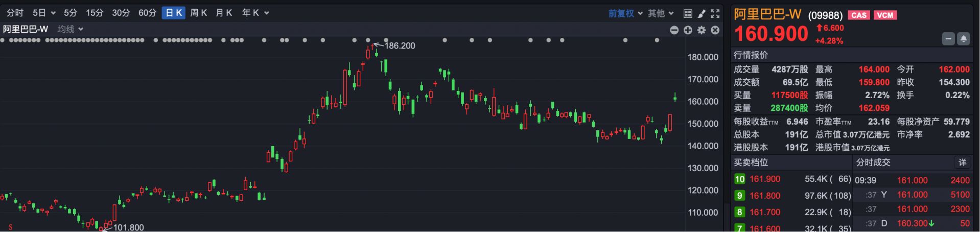Screen dimensions: 980x232
Task: Open the multi-chart grid layout icon
Action: pyautogui.click(x=688, y=13)
